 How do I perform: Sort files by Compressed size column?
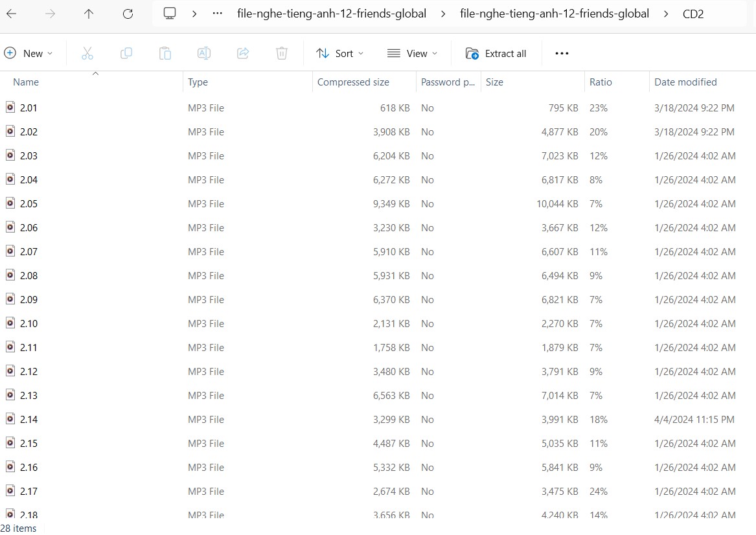[353, 82]
